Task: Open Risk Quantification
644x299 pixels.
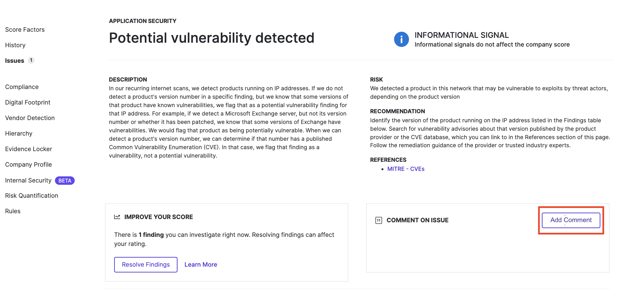Action: pos(32,196)
